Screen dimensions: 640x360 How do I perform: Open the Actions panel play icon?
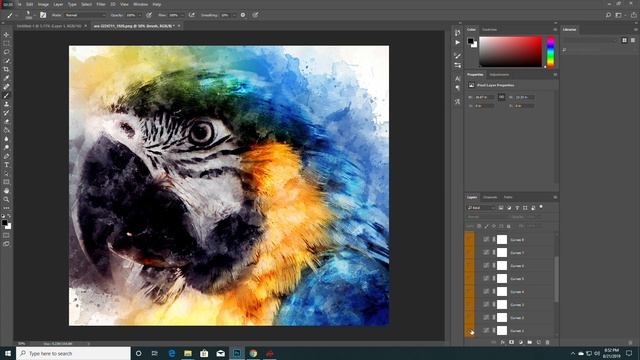pyautogui.click(x=458, y=42)
